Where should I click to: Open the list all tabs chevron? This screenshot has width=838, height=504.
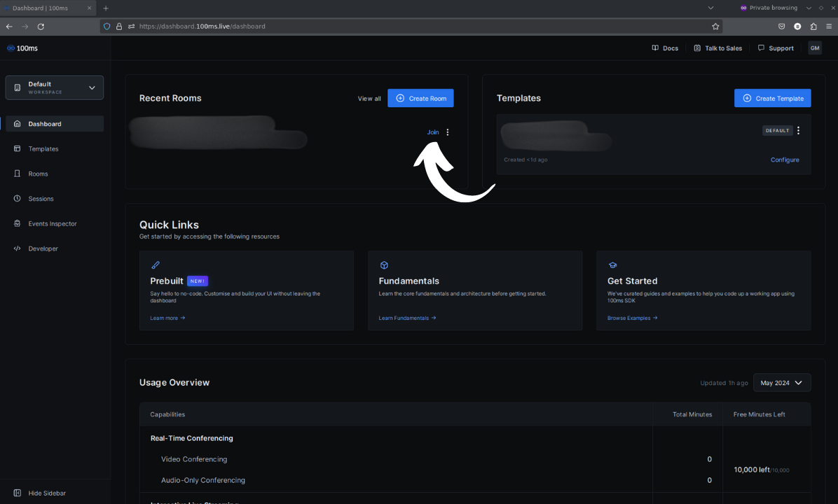(710, 8)
